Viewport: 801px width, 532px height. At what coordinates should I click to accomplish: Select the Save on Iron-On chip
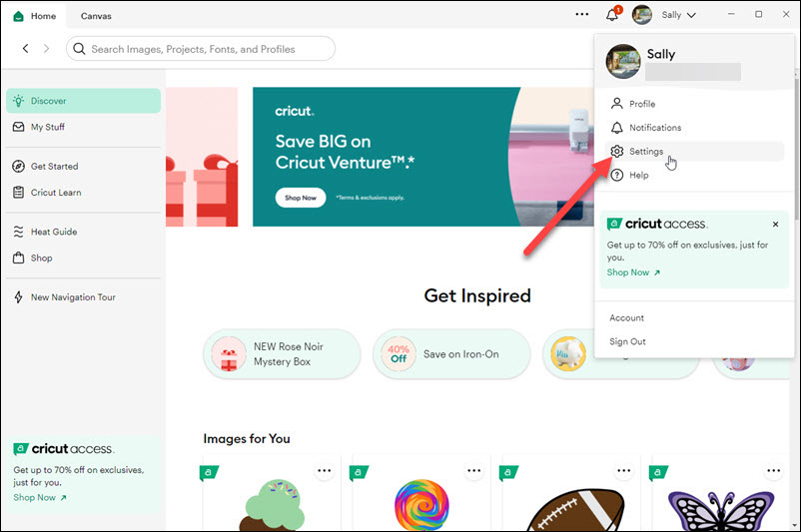click(x=451, y=354)
